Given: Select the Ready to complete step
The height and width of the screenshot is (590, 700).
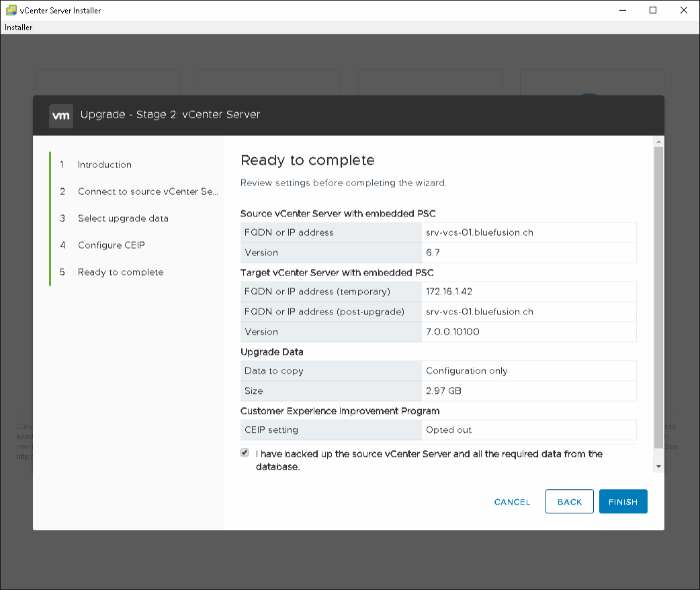Looking at the screenshot, I should point(120,272).
